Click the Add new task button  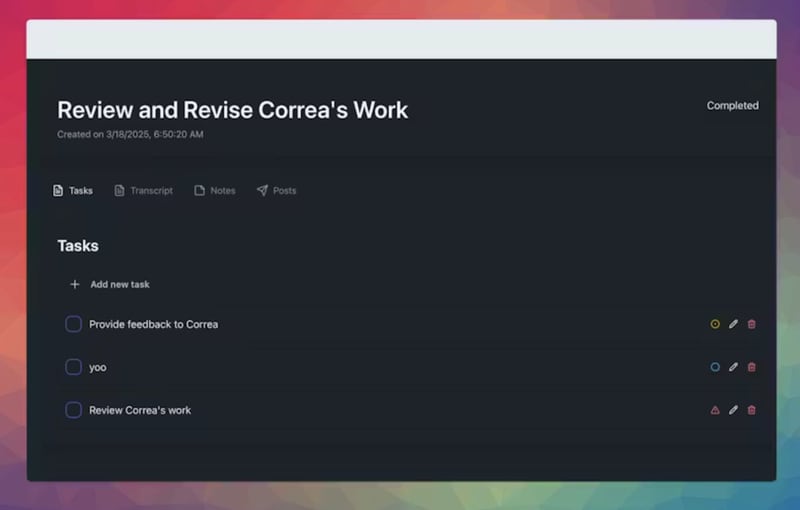click(x=119, y=284)
